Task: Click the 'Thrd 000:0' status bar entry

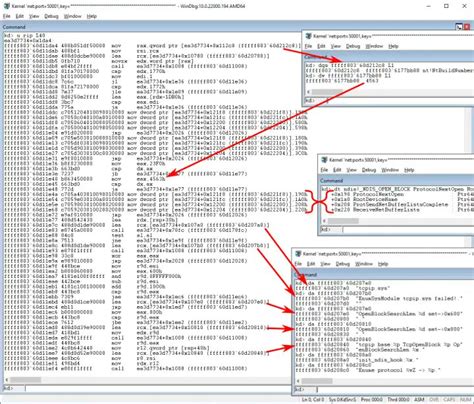Action: coord(398,399)
